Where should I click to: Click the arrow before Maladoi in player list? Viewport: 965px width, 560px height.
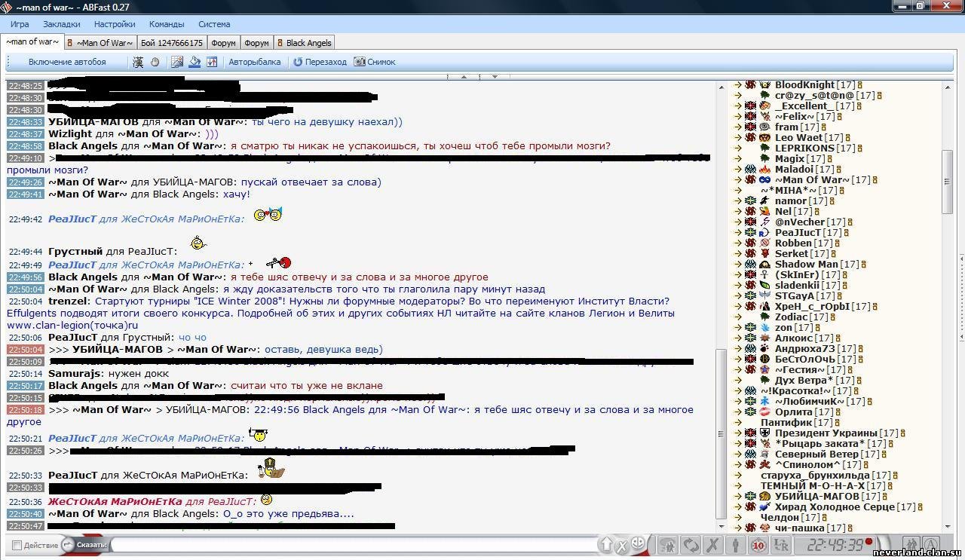(739, 170)
